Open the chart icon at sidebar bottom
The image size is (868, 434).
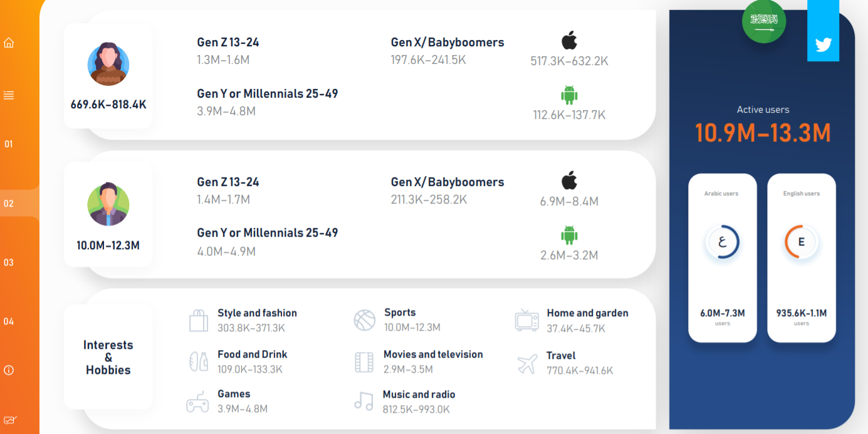9,420
